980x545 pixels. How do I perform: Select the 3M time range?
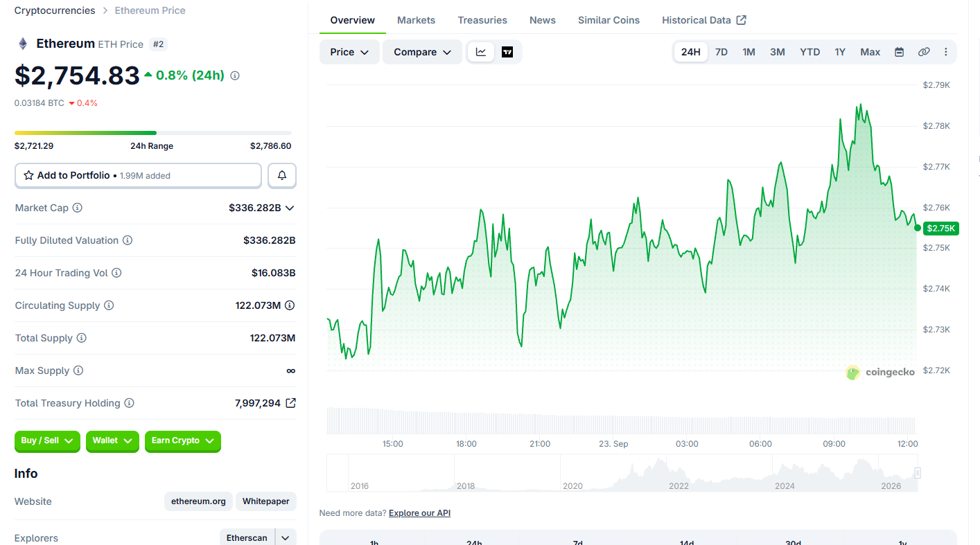point(778,52)
